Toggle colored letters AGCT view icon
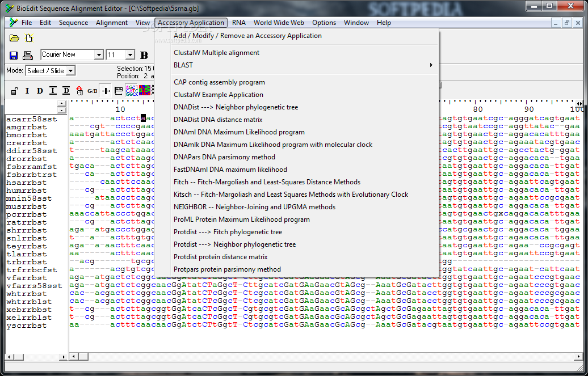 (x=132, y=90)
